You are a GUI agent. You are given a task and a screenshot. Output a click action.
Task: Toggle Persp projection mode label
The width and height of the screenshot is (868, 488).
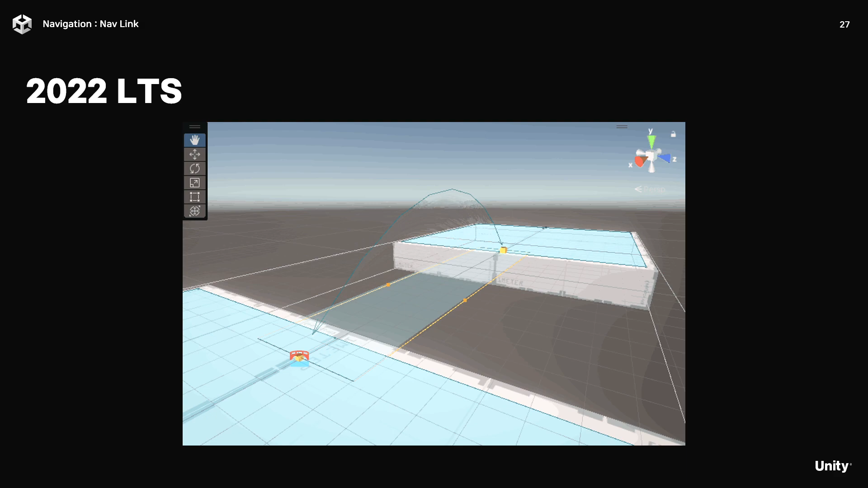click(650, 189)
